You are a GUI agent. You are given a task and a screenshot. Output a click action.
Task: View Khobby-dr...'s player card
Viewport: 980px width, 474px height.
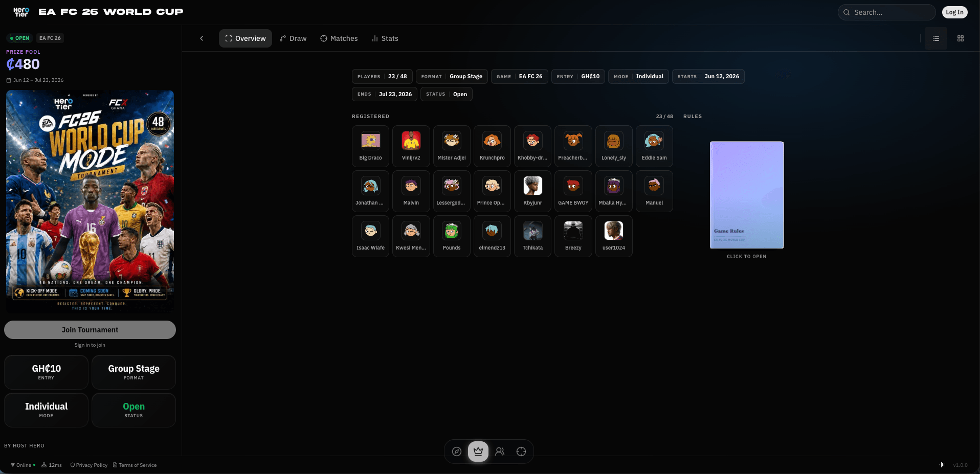point(532,146)
